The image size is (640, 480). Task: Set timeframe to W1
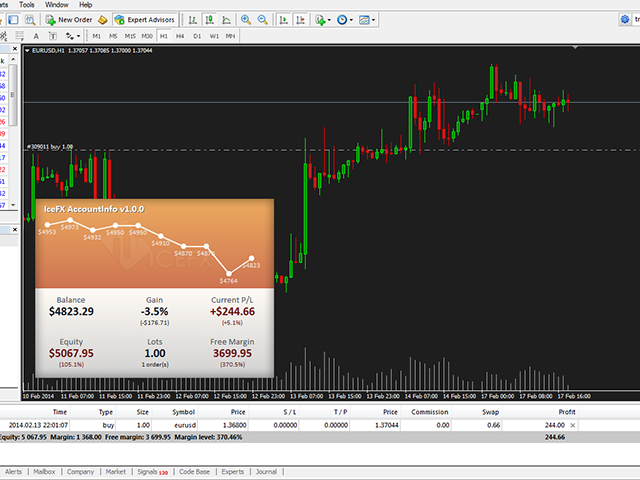tap(214, 36)
